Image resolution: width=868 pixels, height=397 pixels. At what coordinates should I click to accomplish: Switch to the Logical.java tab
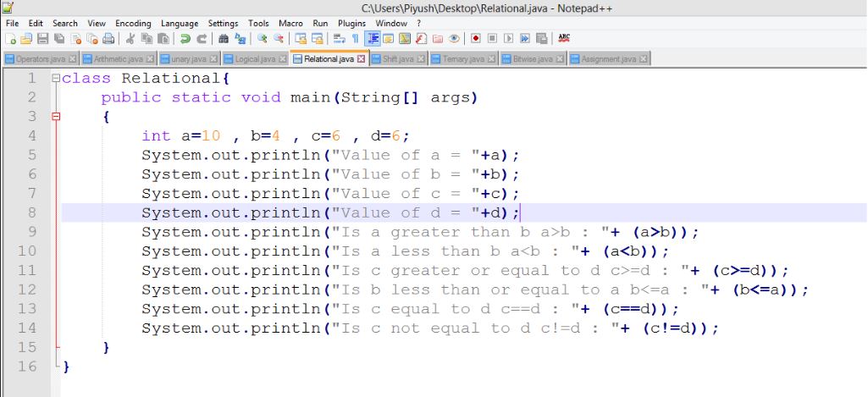point(255,58)
